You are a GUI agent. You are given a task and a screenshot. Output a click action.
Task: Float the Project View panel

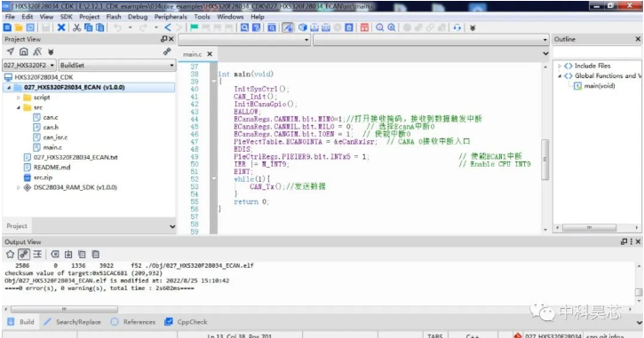click(163, 39)
